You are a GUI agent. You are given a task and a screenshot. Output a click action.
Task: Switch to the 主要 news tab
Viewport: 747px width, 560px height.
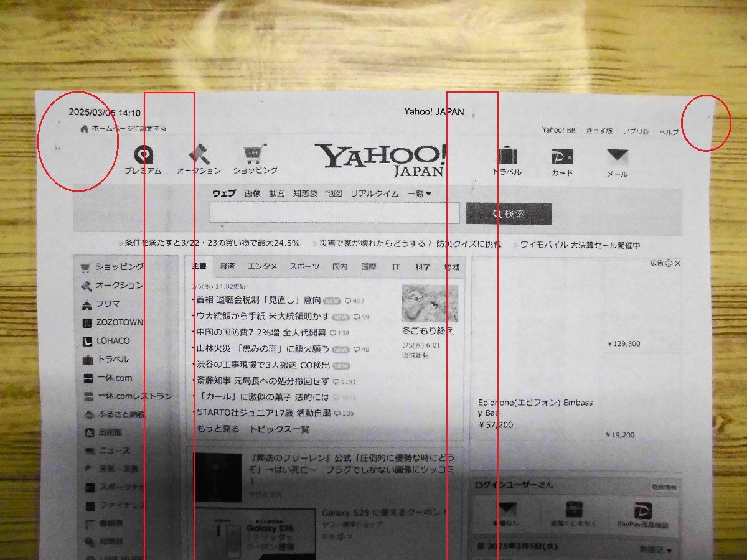click(199, 266)
